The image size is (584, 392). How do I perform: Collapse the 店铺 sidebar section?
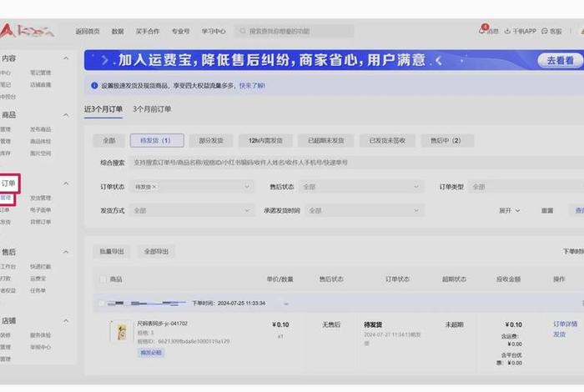point(66,320)
